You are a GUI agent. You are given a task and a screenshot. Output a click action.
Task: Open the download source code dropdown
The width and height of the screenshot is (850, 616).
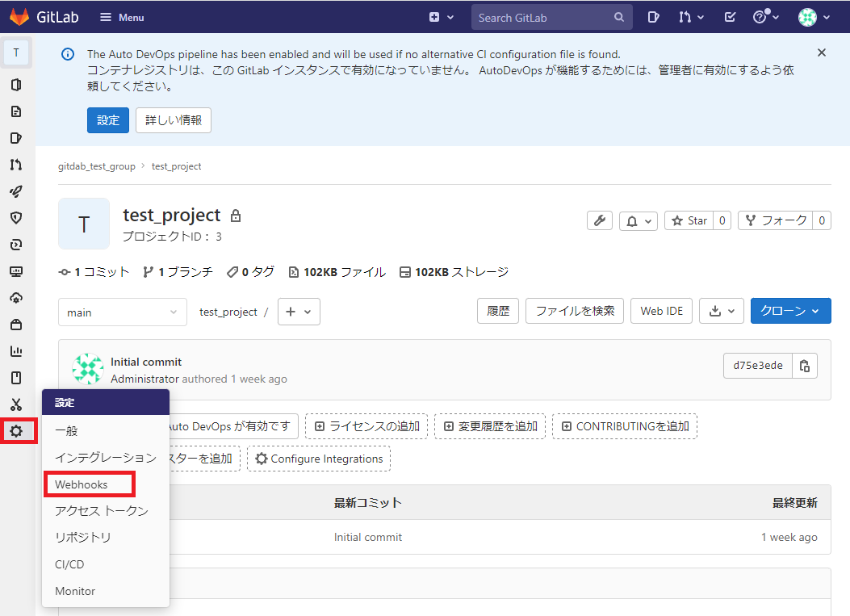pyautogui.click(x=722, y=311)
